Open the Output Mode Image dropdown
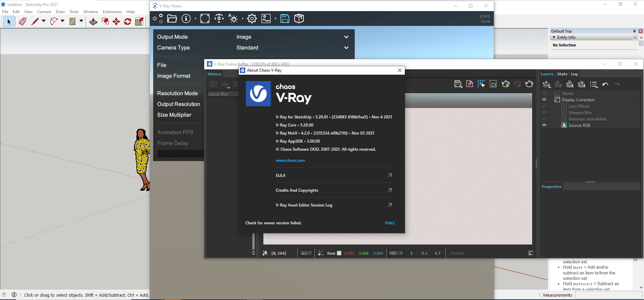The width and height of the screenshot is (644, 300). pyautogui.click(x=292, y=37)
